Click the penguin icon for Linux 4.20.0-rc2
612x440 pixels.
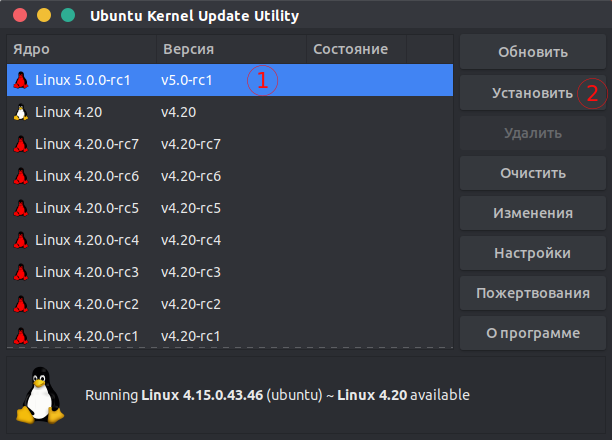[20, 304]
